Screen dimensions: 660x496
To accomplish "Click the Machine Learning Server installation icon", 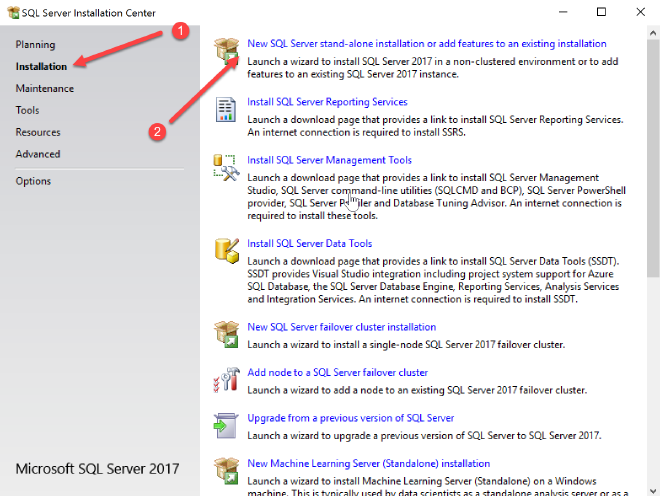I will [x=226, y=471].
